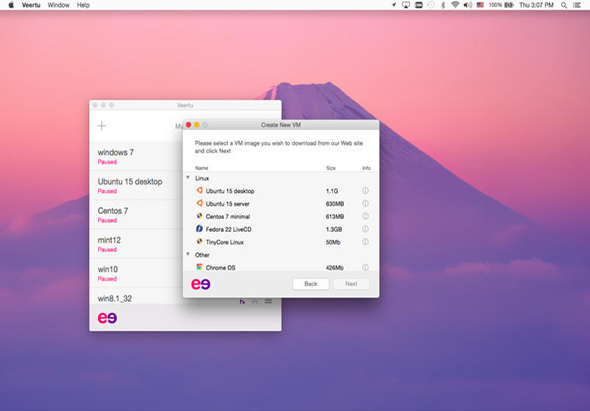This screenshot has width=590, height=411.
Task: Click the Back button
Action: pos(311,284)
